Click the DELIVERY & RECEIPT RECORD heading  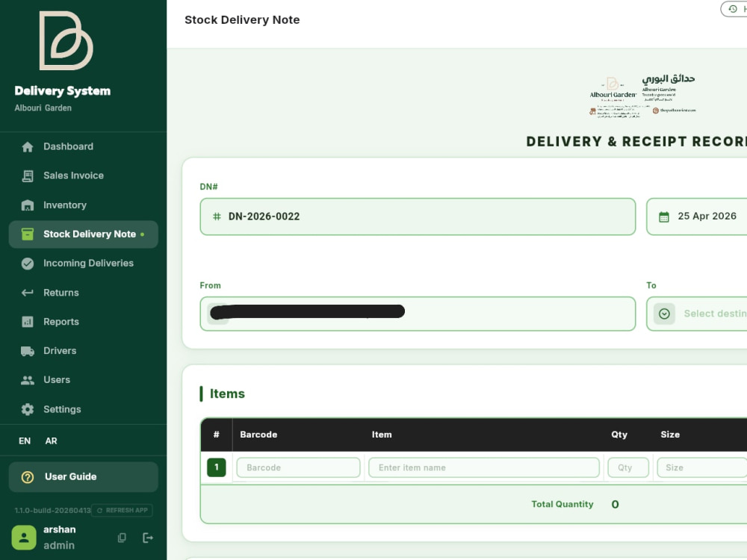pyautogui.click(x=636, y=141)
